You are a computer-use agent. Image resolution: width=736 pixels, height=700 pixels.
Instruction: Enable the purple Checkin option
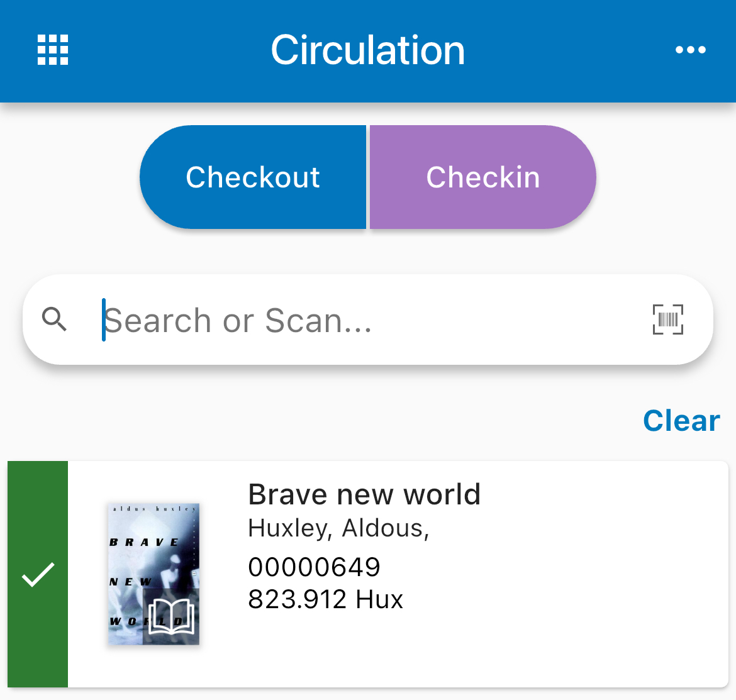(482, 177)
